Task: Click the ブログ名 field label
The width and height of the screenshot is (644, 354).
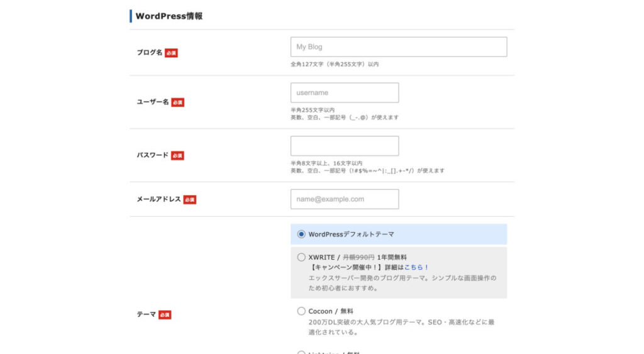Action: coord(149,53)
